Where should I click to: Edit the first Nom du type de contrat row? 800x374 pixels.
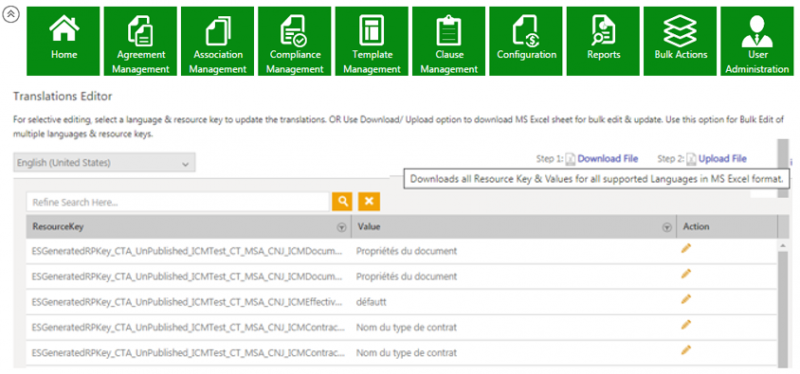click(x=686, y=325)
